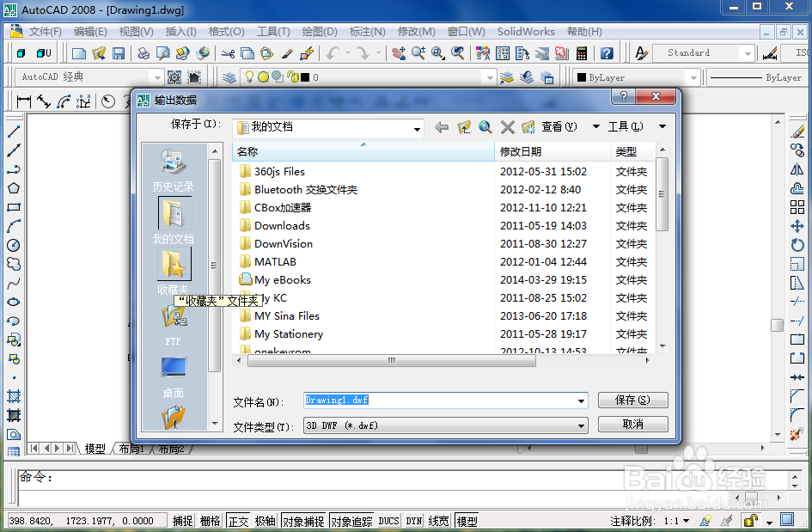
Task: Switch to the 布局1 layout tab
Action: (x=131, y=449)
